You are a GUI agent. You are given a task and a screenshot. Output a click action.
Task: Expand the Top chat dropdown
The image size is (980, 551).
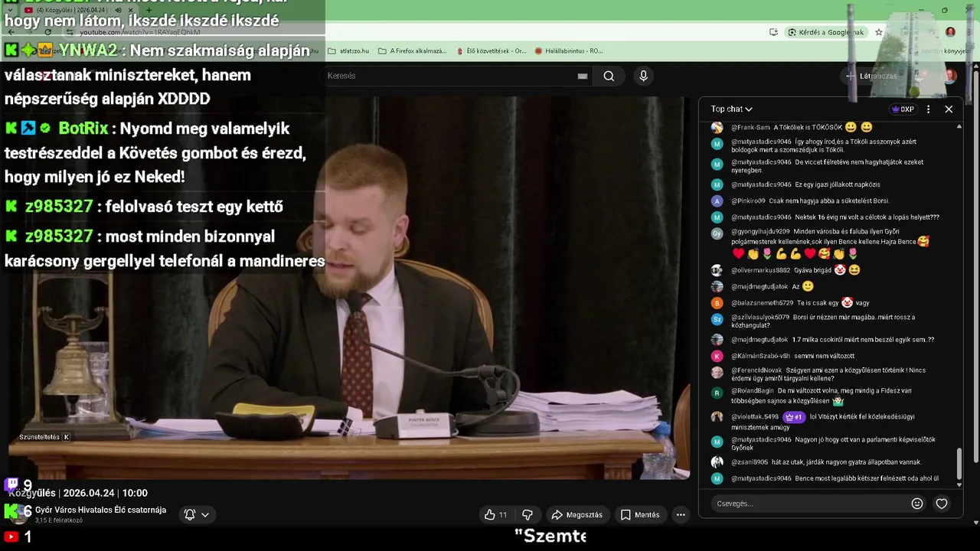tap(731, 109)
